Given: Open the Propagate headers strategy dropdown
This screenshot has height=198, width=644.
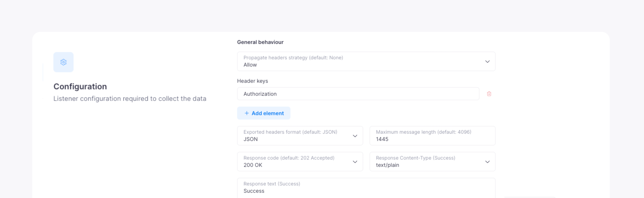Looking at the screenshot, I should pyautogui.click(x=360, y=61).
